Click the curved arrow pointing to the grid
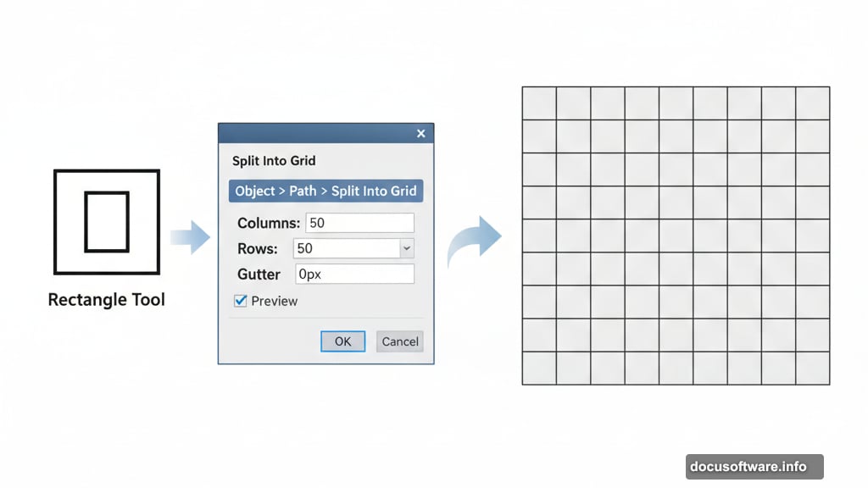The width and height of the screenshot is (868, 488). click(x=476, y=238)
